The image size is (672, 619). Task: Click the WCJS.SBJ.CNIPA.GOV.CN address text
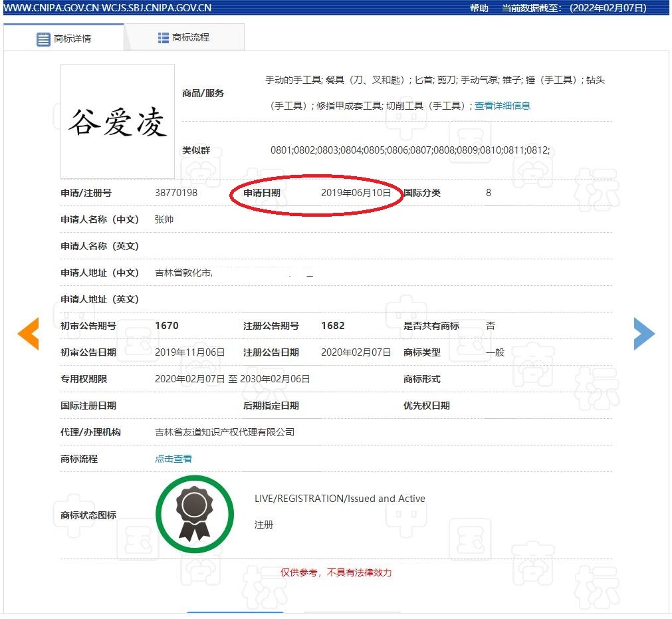[157, 8]
